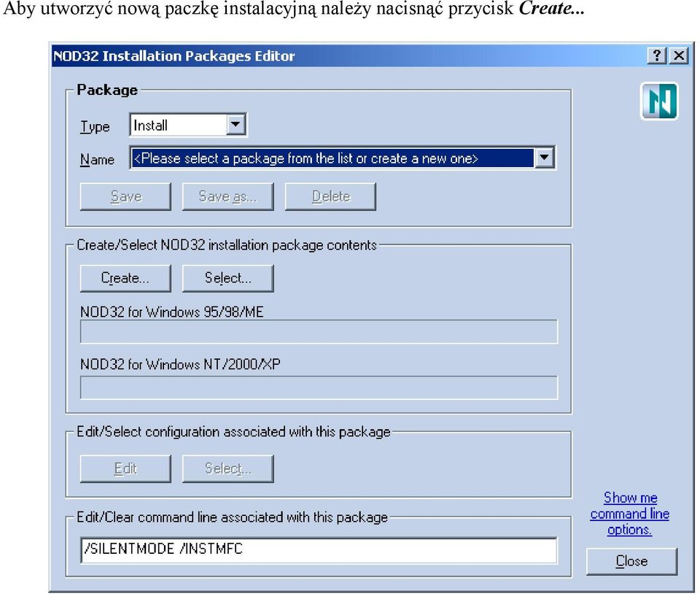Click the Name label
This screenshot has height=594, width=700.
tap(97, 159)
